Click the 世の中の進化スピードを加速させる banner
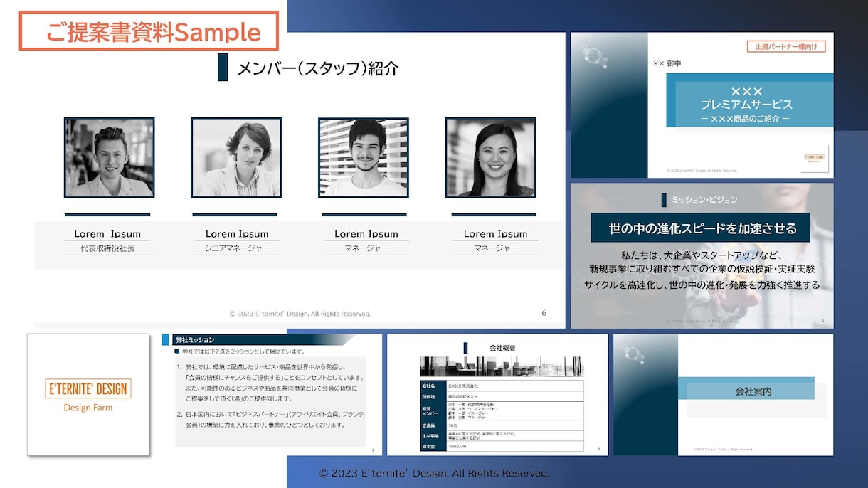 click(x=700, y=228)
